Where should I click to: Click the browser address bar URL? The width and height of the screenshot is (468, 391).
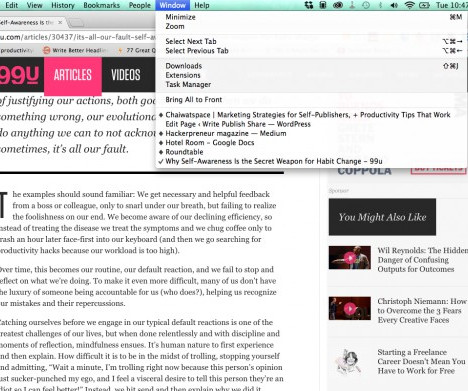[77, 37]
